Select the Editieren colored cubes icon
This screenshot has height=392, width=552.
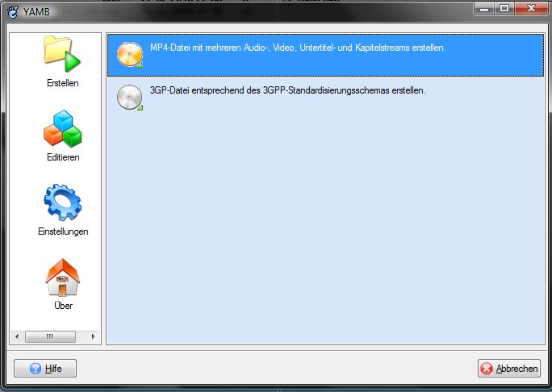[x=63, y=128]
